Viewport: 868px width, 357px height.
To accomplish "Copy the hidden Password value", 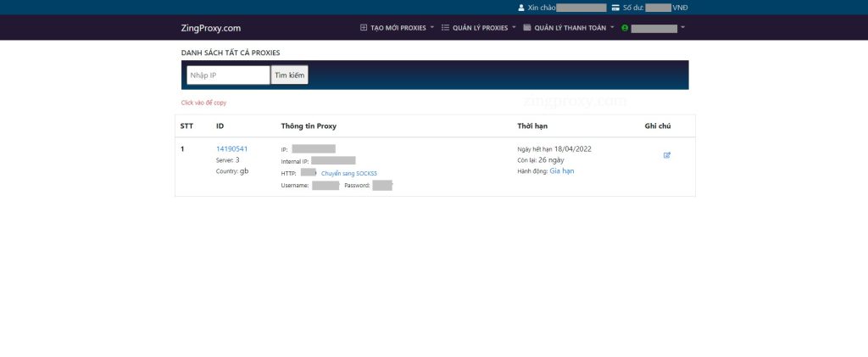I will (382, 186).
